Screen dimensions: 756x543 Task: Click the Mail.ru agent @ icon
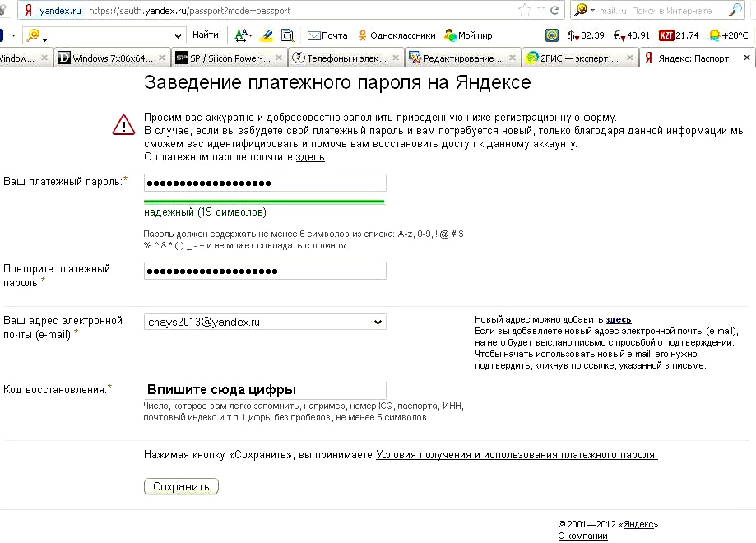[551, 35]
